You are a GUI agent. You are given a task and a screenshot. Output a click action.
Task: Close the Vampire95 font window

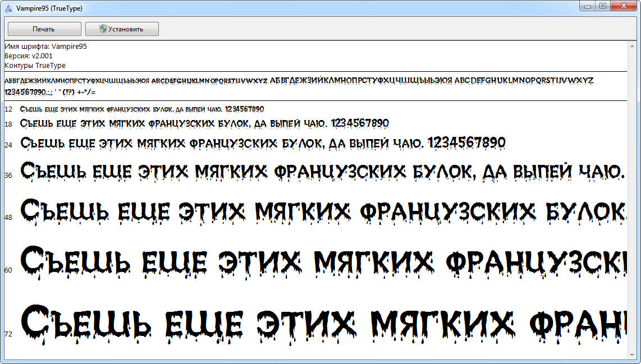(624, 6)
